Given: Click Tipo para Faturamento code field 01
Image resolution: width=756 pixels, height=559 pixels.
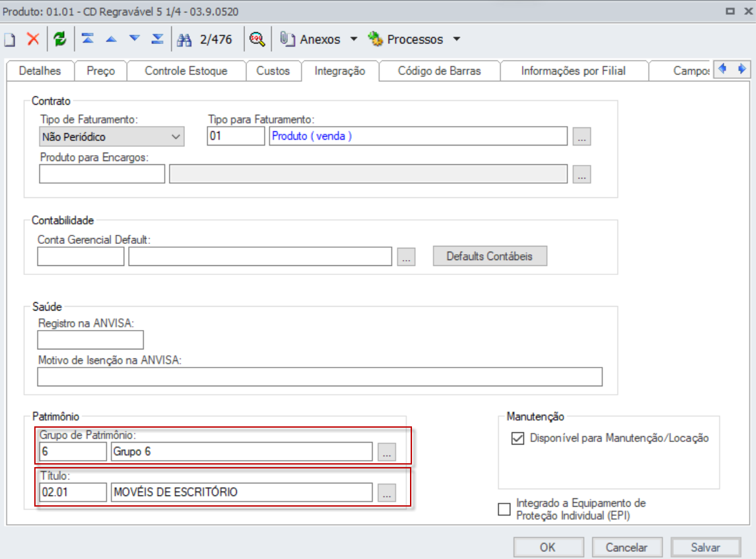Looking at the screenshot, I should pyautogui.click(x=236, y=136).
